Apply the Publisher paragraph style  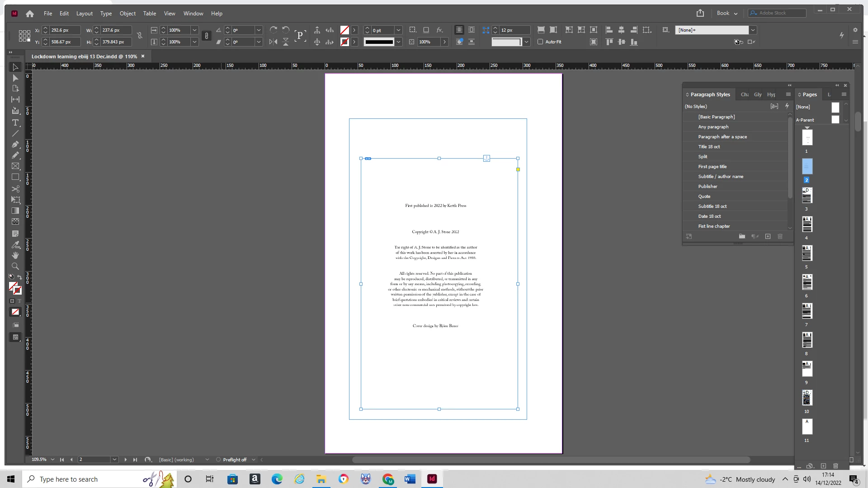coord(708,186)
